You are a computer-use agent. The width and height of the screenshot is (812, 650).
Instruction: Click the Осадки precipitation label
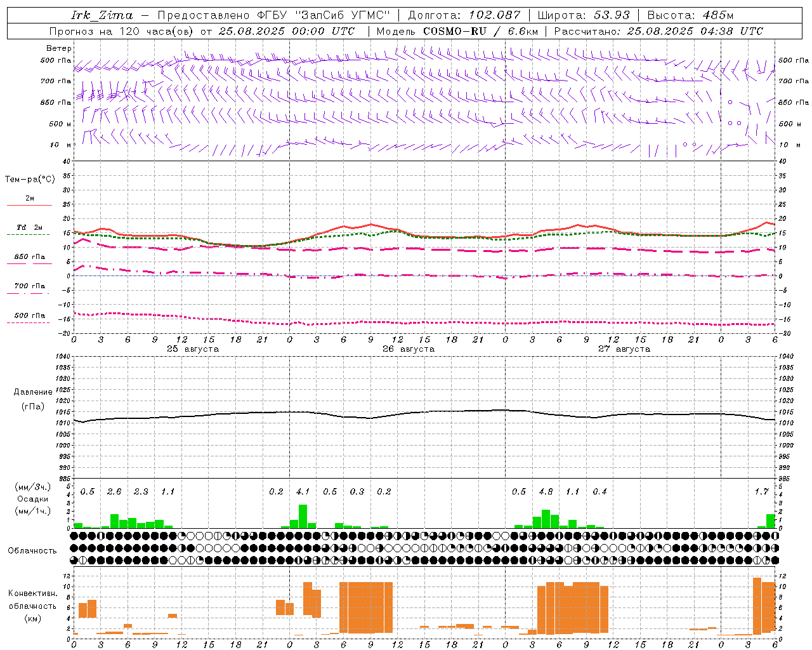coord(32,499)
